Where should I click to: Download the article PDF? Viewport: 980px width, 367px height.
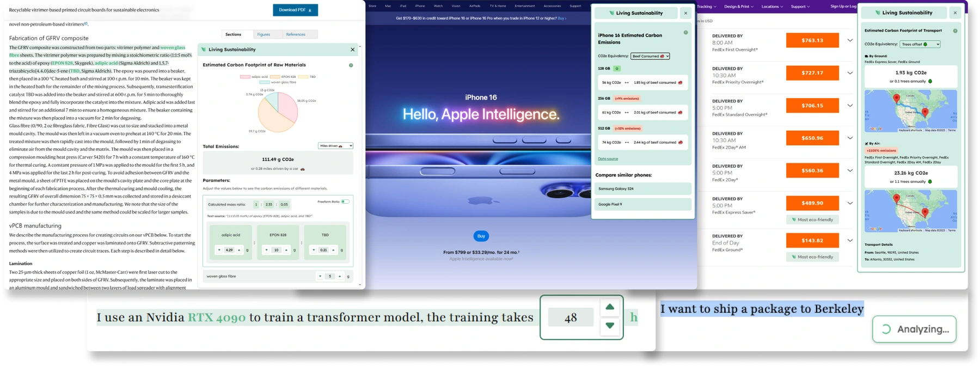tap(295, 10)
